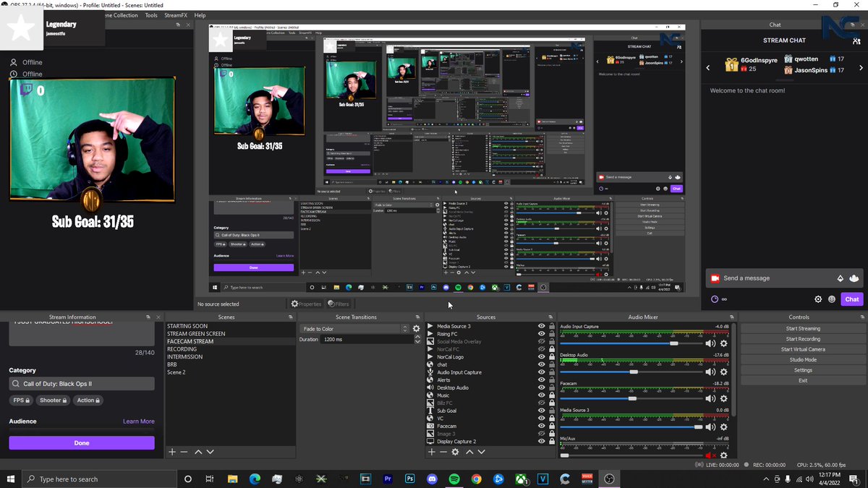868x488 pixels.
Task: Open the emote picker in chat
Action: tap(832, 299)
